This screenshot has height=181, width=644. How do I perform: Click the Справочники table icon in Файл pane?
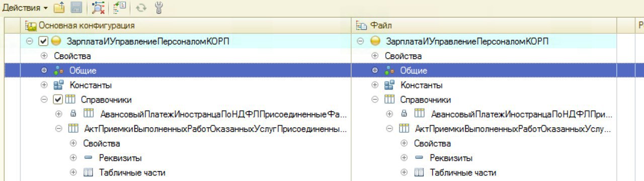389,100
